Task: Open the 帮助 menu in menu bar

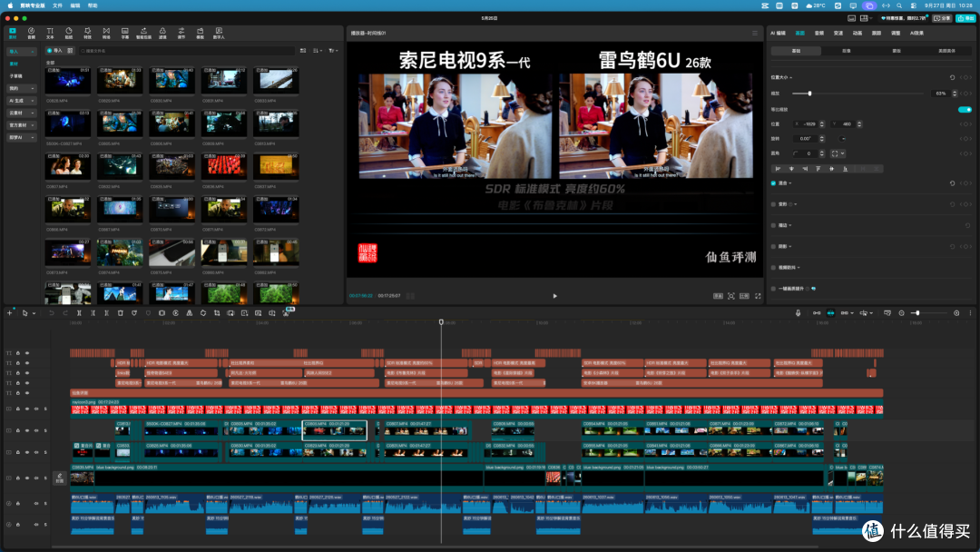Action: pyautogui.click(x=93, y=5)
